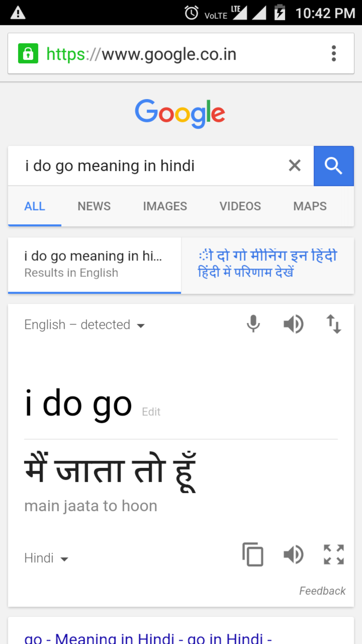
Task: Listen to the English source pronunciation
Action: 293,324
